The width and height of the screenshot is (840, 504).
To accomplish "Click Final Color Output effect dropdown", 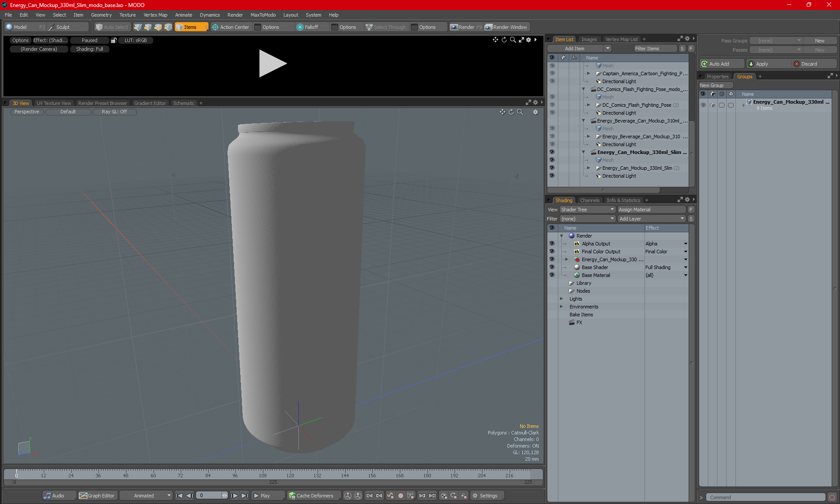I will [x=686, y=252].
